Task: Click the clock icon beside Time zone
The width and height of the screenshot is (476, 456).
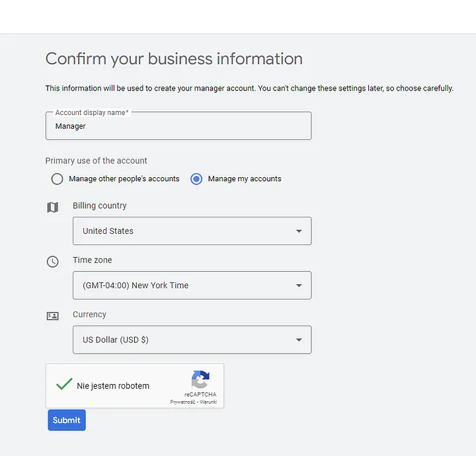Action: (x=53, y=262)
